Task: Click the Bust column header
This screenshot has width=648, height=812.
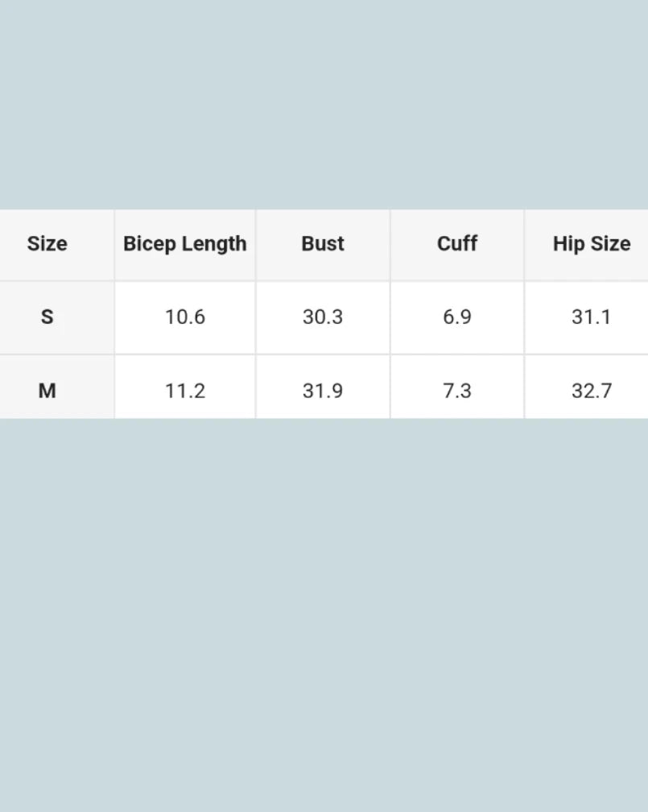Action: pyautogui.click(x=323, y=244)
